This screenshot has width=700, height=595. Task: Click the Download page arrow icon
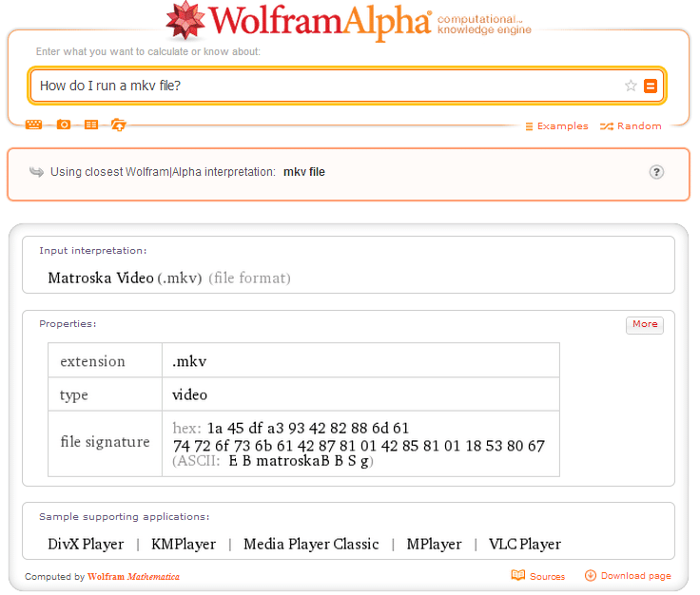pos(591,575)
